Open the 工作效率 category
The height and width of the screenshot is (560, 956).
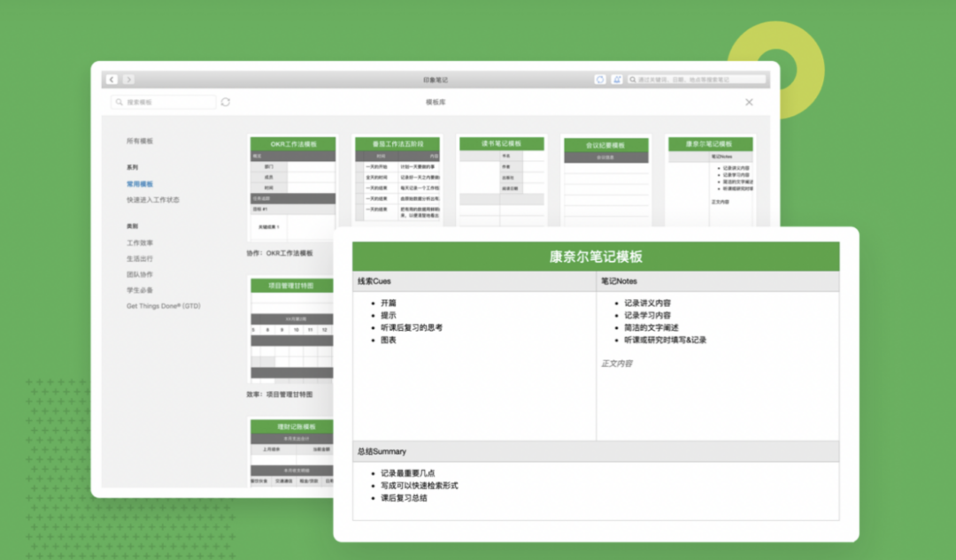pyautogui.click(x=140, y=242)
